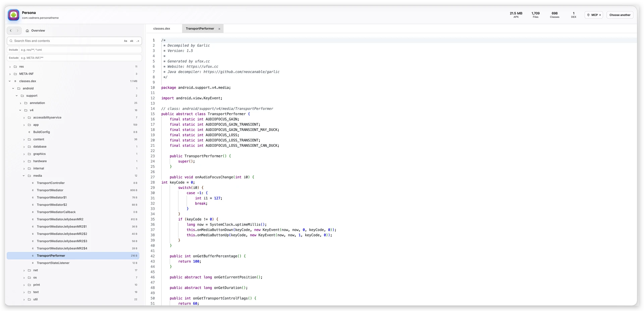The image size is (644, 311).
Task: Click the annotation folder icon
Action: (x=26, y=103)
